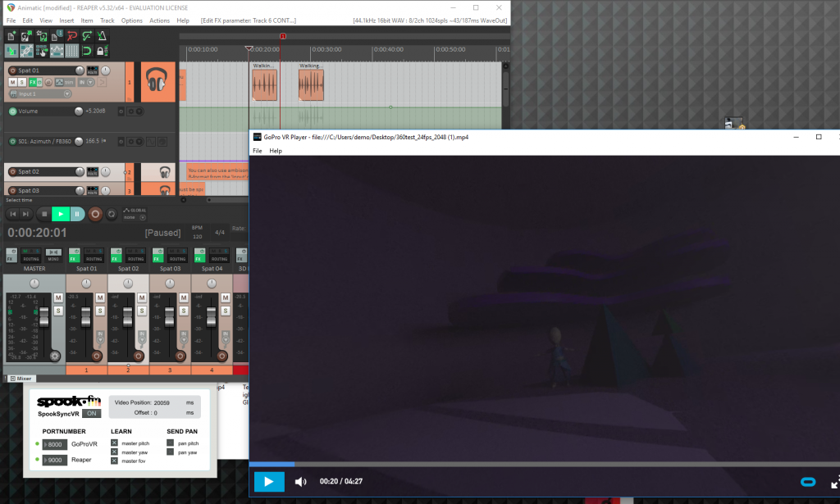Screen dimensions: 840x504
Task: Click the green Redo arrow icon
Action: pos(86,36)
